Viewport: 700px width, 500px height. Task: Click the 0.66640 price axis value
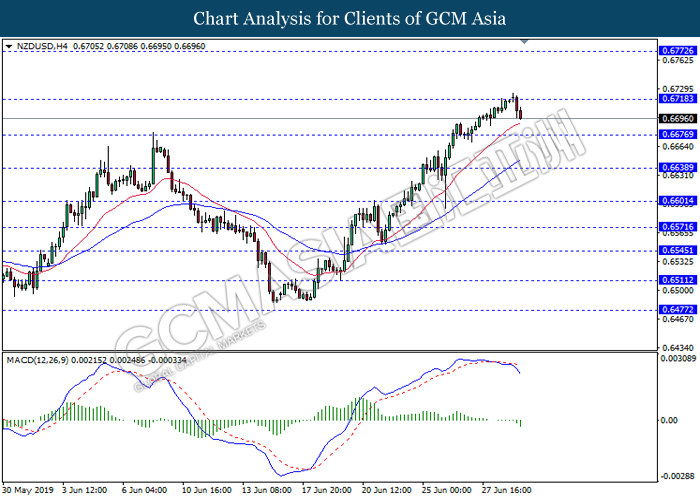(678, 147)
